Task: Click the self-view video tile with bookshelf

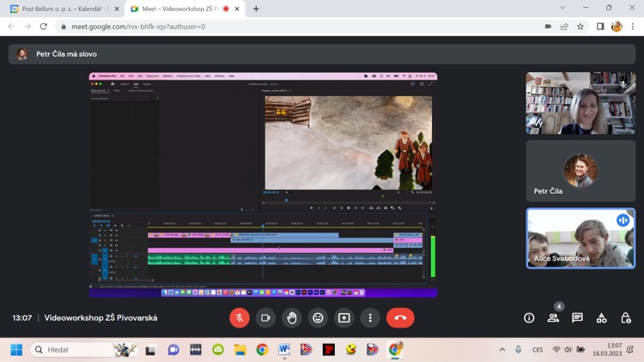Action: (x=580, y=103)
